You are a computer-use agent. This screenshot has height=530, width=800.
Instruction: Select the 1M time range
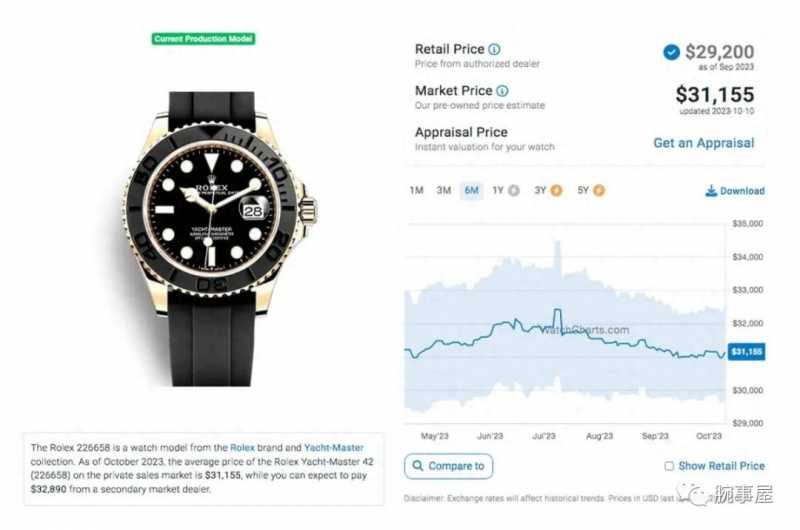tap(416, 191)
